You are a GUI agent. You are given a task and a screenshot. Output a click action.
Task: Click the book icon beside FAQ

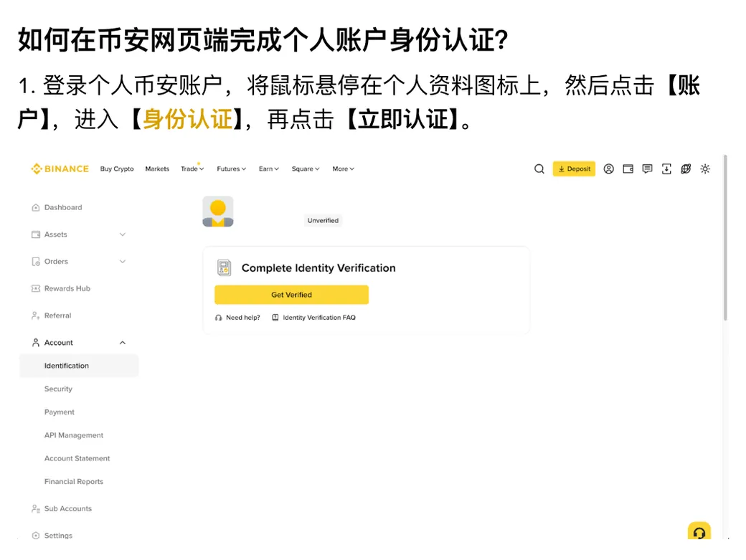[x=275, y=318]
